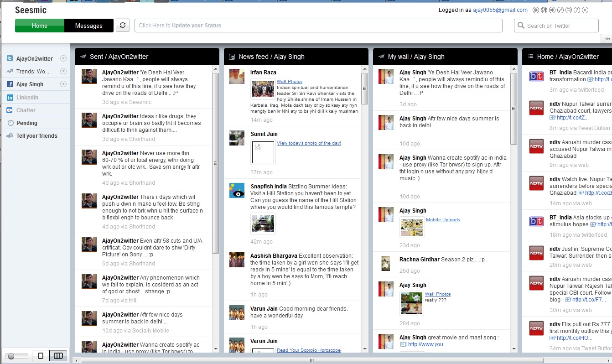The height and width of the screenshot is (364, 612).
Task: Open the Pending item in sidebar
Action: tap(27, 123)
